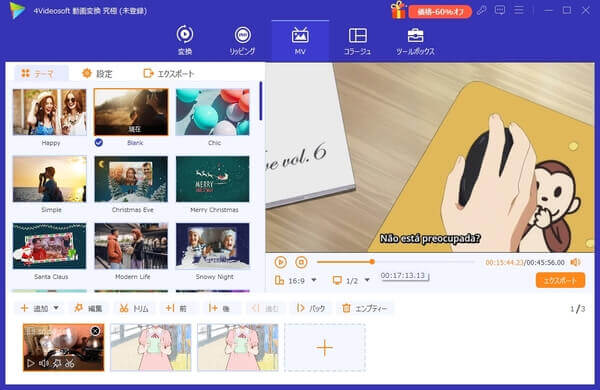Open the hamburger menu in title bar
The height and width of the screenshot is (390, 600).
pyautogui.click(x=519, y=10)
